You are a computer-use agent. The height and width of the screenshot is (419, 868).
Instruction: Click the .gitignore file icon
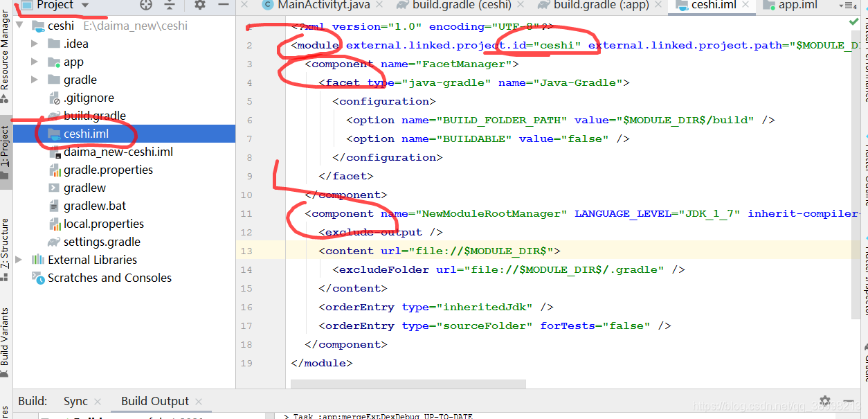click(x=54, y=98)
